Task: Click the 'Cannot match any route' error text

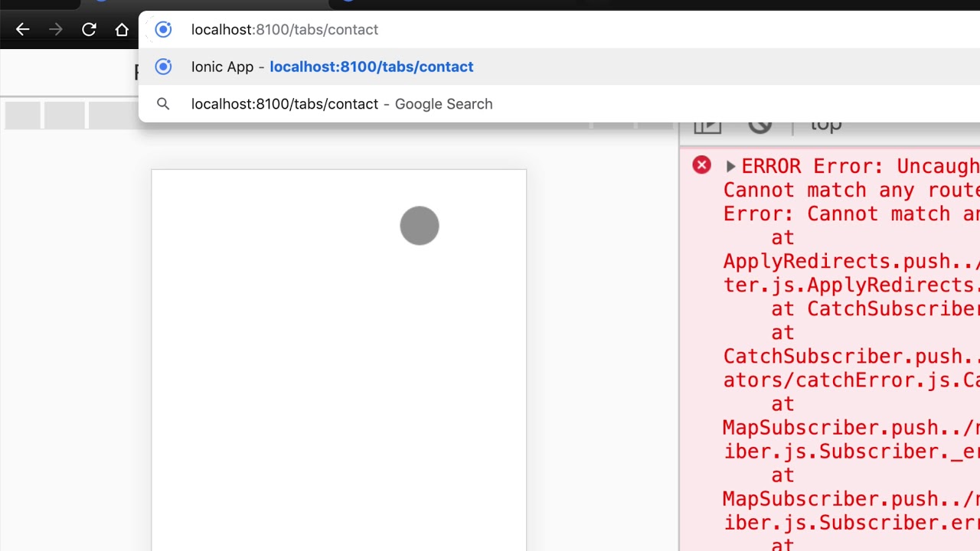Action: click(x=851, y=190)
